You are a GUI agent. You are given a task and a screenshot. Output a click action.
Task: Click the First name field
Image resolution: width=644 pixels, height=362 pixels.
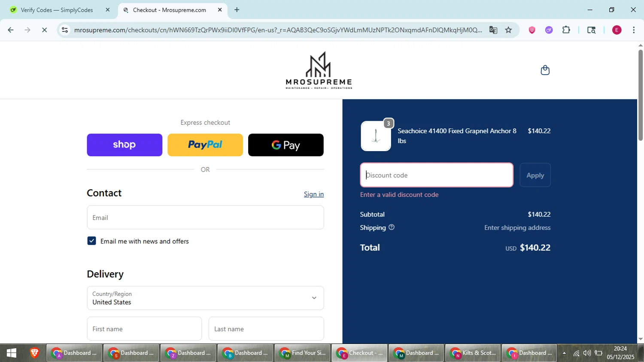click(x=144, y=329)
